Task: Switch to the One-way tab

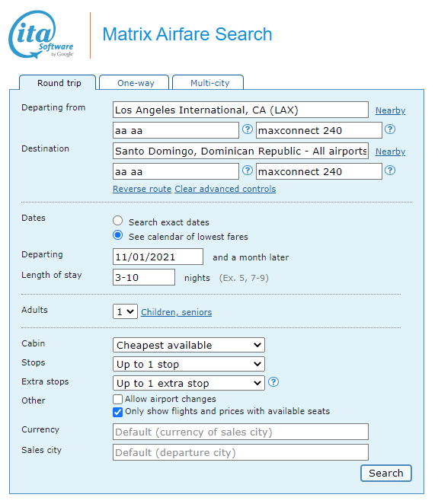Action: click(x=134, y=83)
